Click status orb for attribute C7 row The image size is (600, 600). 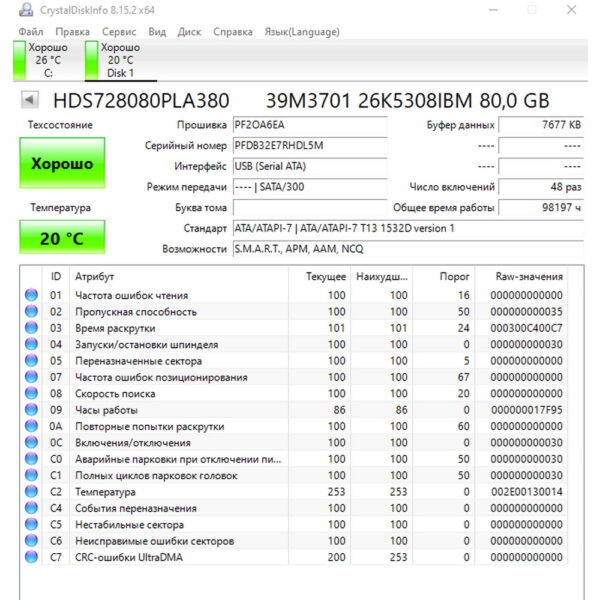[x=31, y=557]
